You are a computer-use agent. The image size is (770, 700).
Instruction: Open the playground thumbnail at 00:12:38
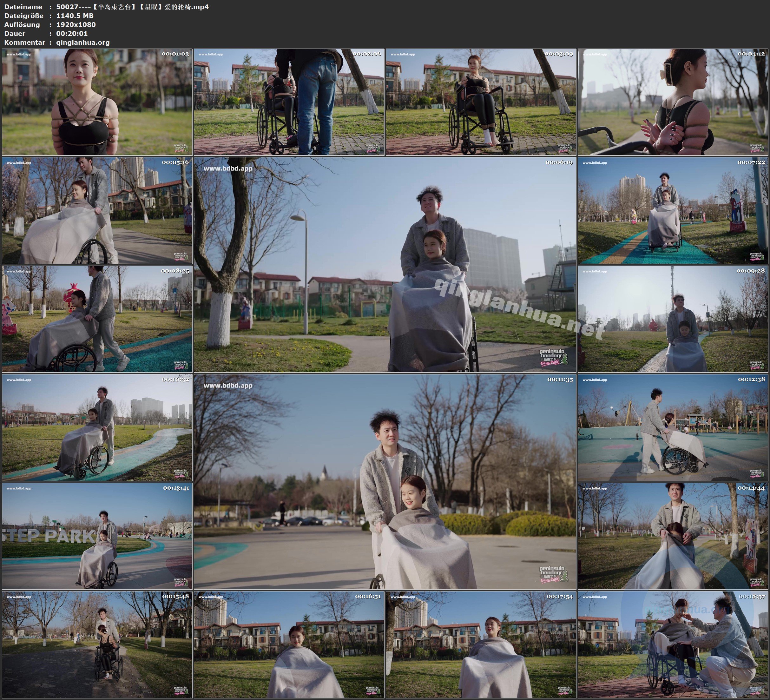point(673,427)
